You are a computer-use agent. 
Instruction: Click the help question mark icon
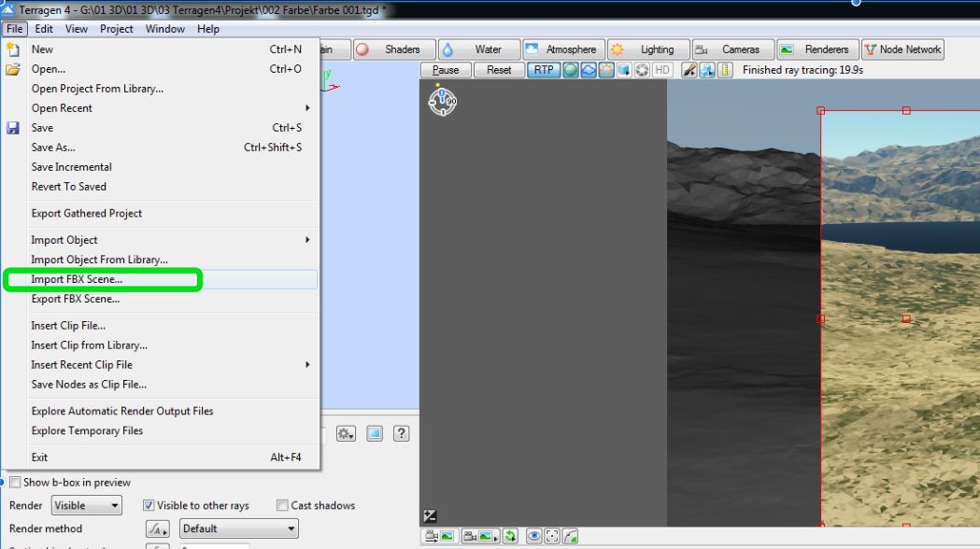(402, 433)
